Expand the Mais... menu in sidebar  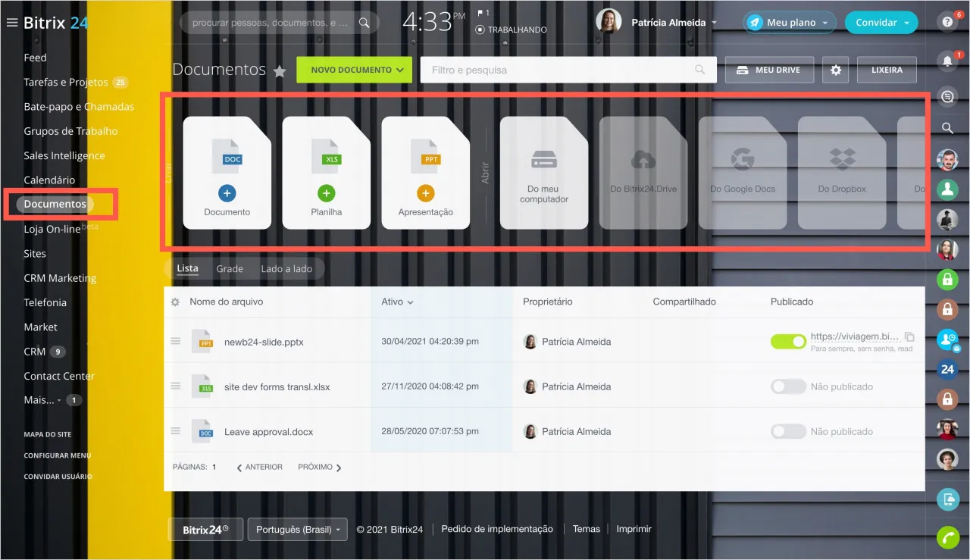coord(42,400)
